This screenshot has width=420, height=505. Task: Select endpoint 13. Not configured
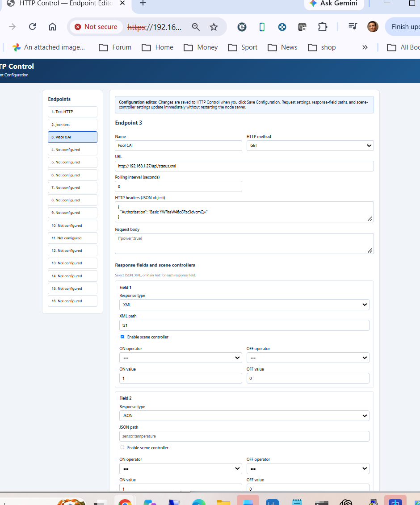(x=72, y=263)
